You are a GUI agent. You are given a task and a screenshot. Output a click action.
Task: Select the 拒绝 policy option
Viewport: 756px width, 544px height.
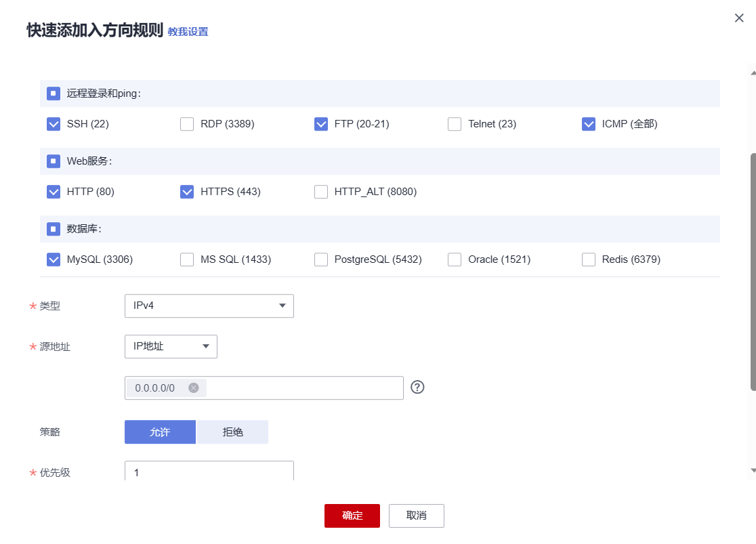(232, 432)
